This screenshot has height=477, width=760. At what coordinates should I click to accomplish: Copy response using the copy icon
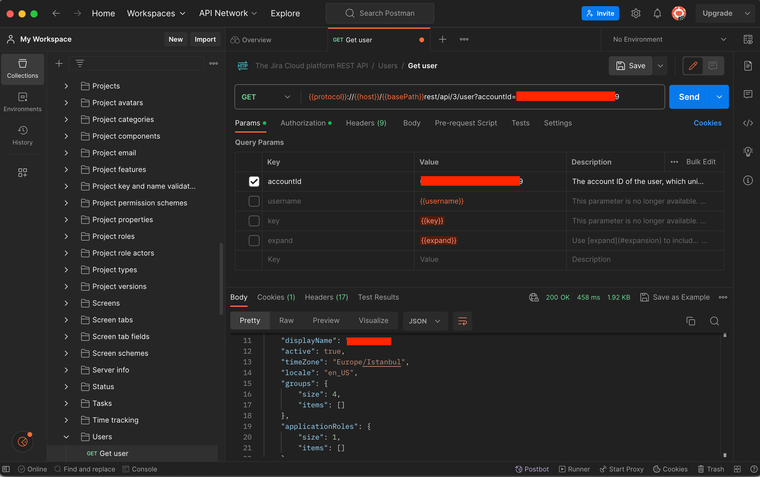[x=690, y=321]
